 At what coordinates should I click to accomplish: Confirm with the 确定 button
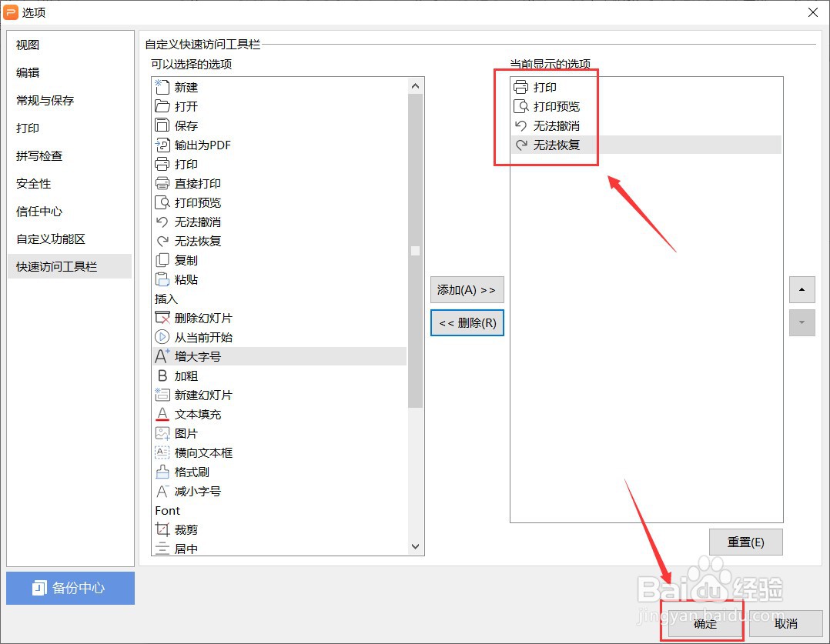point(704,623)
